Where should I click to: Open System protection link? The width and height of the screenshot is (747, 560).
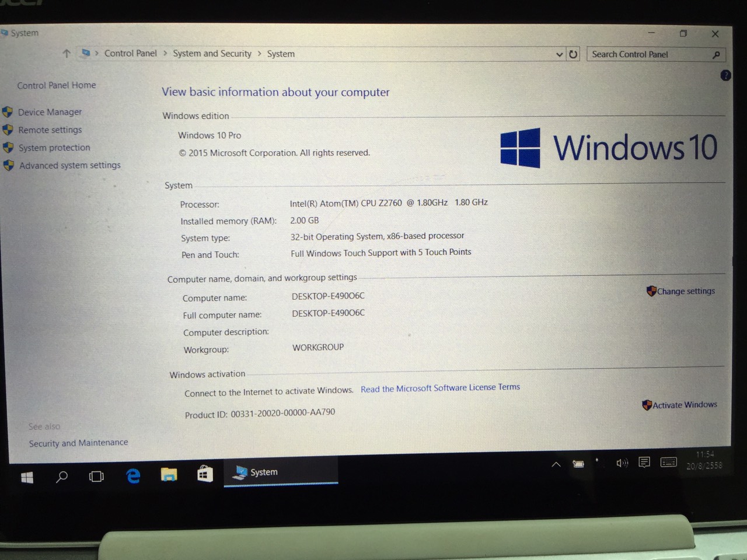54,148
